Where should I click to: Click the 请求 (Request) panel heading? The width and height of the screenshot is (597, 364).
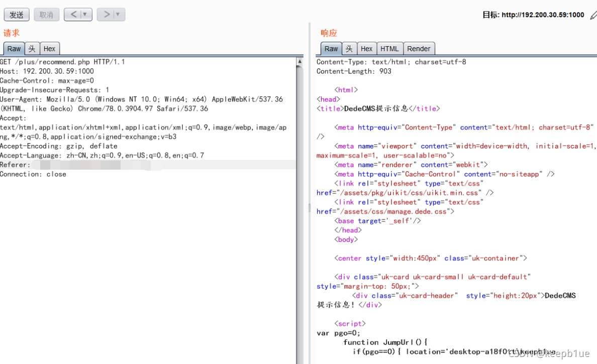pos(12,33)
